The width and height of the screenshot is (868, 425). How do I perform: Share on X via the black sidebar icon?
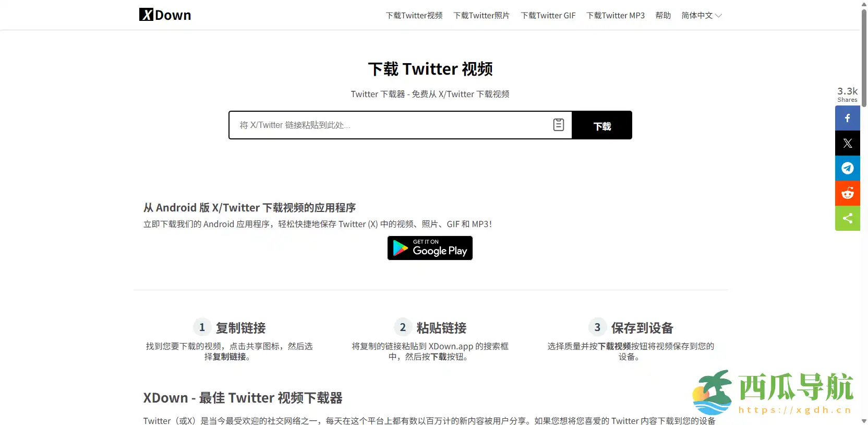pyautogui.click(x=847, y=143)
